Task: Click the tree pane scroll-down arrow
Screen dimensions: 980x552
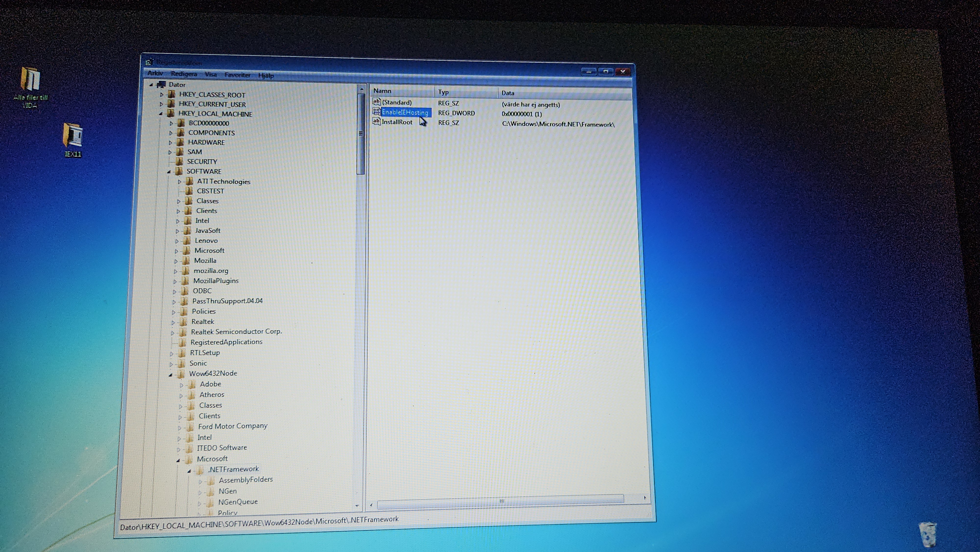Action: (356, 506)
